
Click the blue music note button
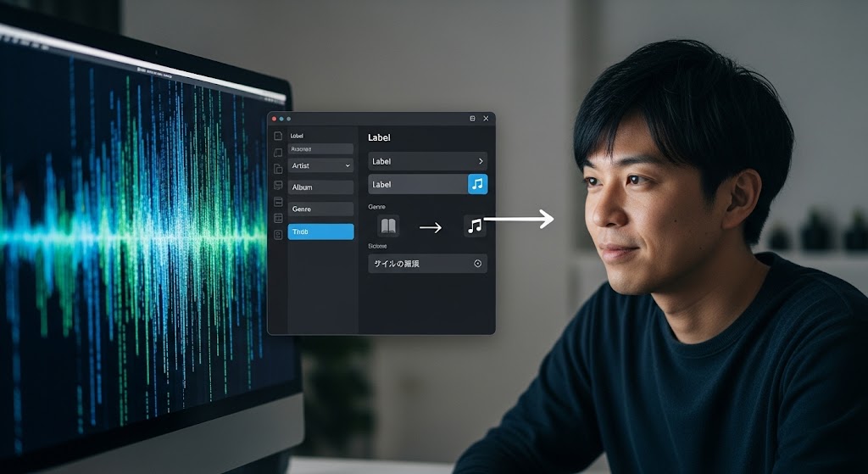coord(478,184)
